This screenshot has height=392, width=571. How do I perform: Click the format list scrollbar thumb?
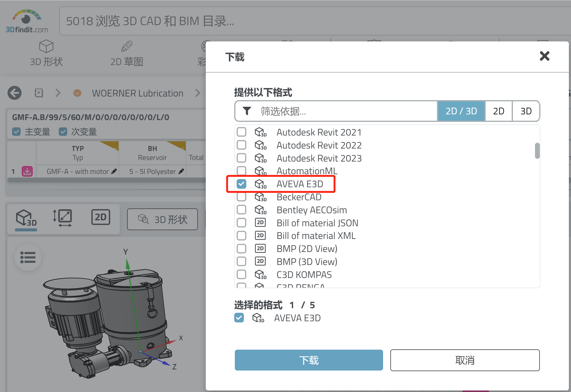click(537, 151)
